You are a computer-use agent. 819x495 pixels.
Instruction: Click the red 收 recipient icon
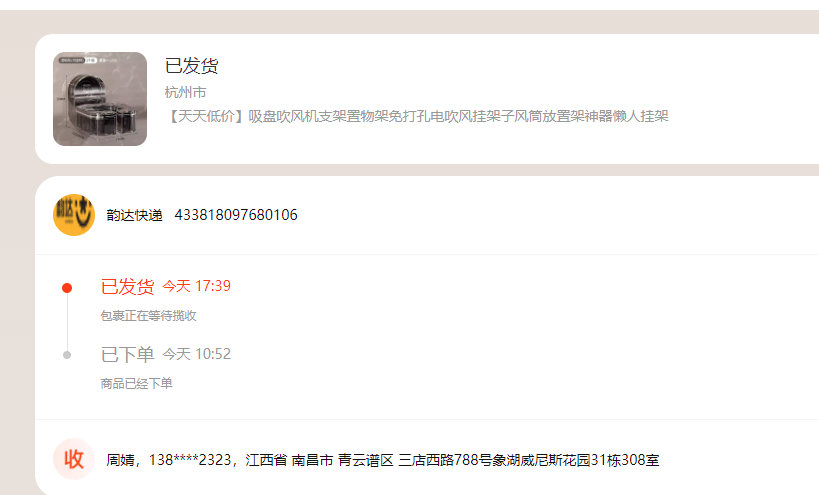pyautogui.click(x=74, y=459)
